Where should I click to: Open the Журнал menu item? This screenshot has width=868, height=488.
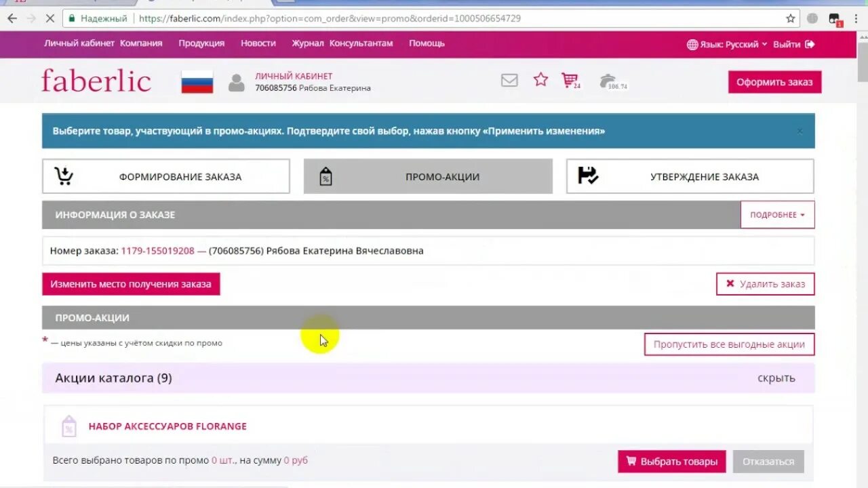tap(308, 43)
